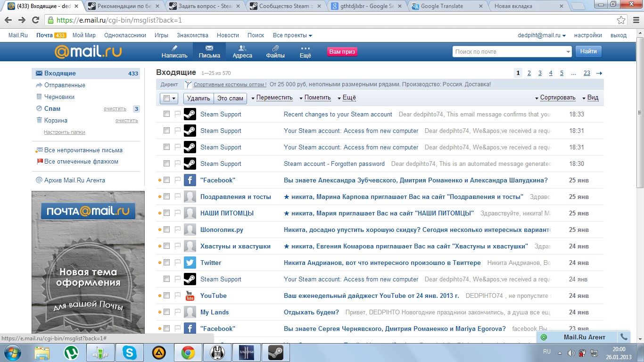Open the Письма envelope icon
This screenshot has width=644, height=362.
(x=209, y=48)
